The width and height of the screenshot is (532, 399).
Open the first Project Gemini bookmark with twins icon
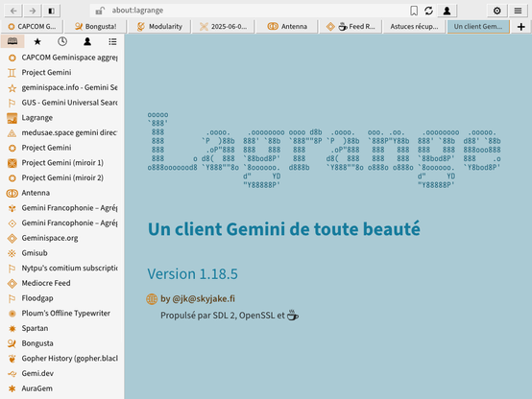62,73
